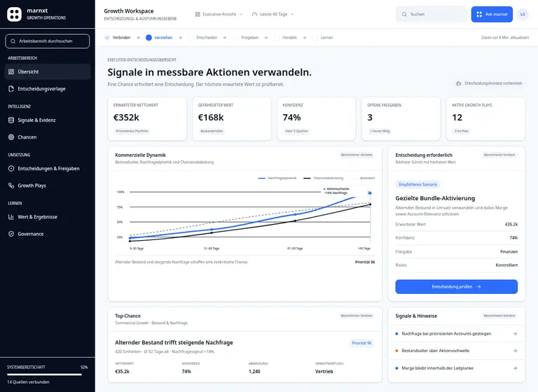Click the top search magnifier icon

tap(404, 15)
